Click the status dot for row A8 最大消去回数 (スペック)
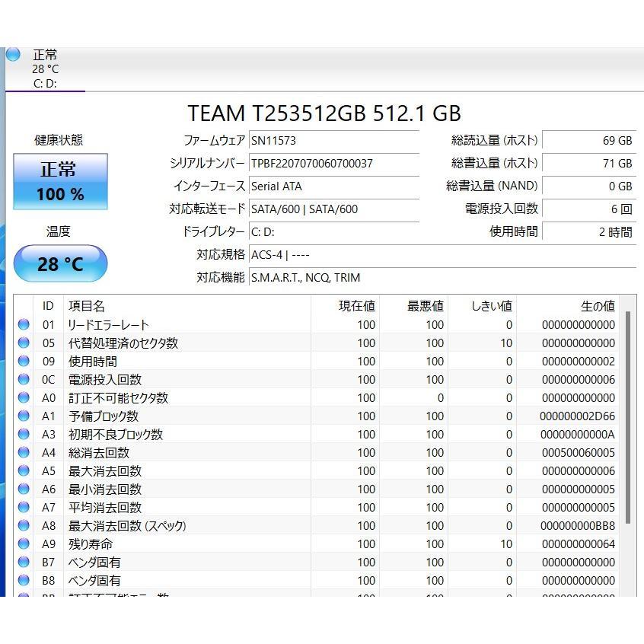644x644 pixels. pyautogui.click(x=24, y=525)
